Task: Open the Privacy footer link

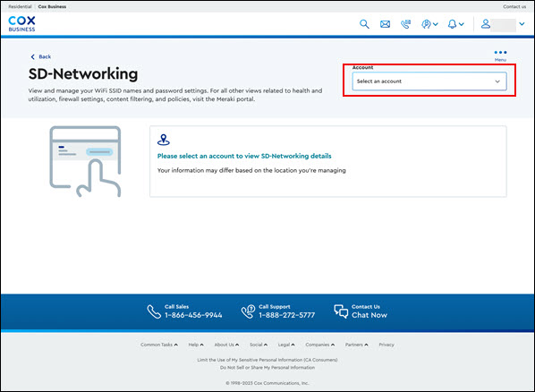Action: tap(386, 345)
